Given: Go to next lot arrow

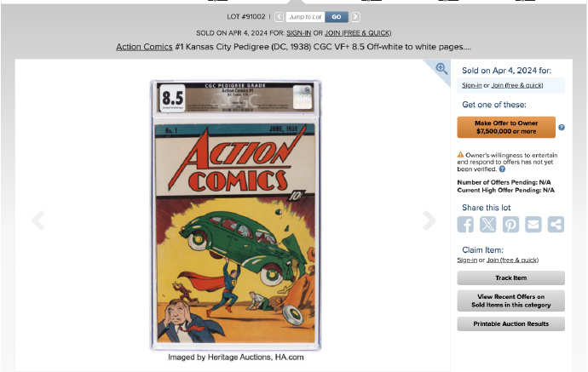Looking at the screenshot, I should (355, 17).
